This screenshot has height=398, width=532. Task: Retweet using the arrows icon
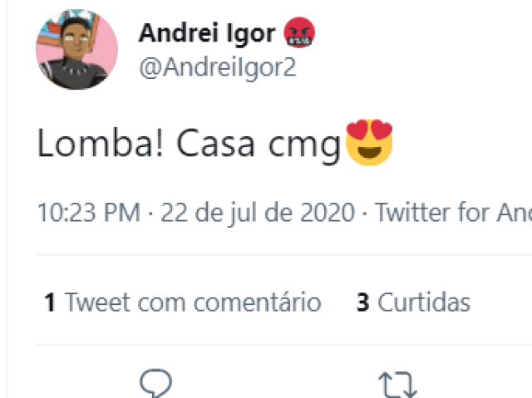pos(397,385)
